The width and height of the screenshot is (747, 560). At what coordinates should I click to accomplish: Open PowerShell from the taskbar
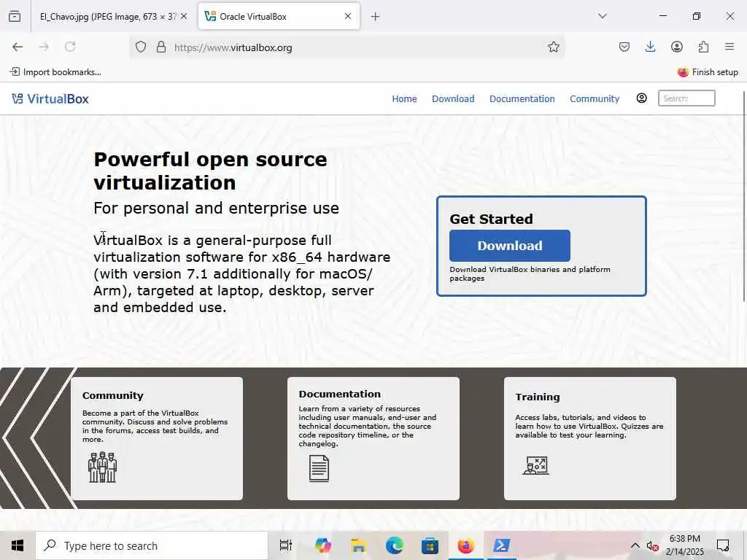point(502,545)
